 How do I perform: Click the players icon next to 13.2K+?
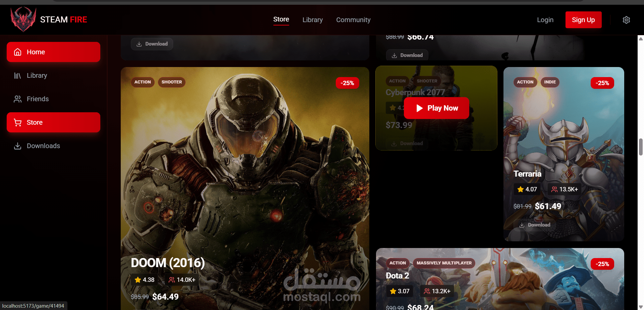(427, 291)
